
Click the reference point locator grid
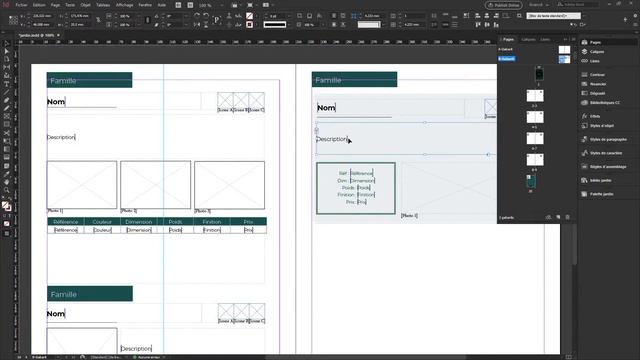(x=13, y=20)
